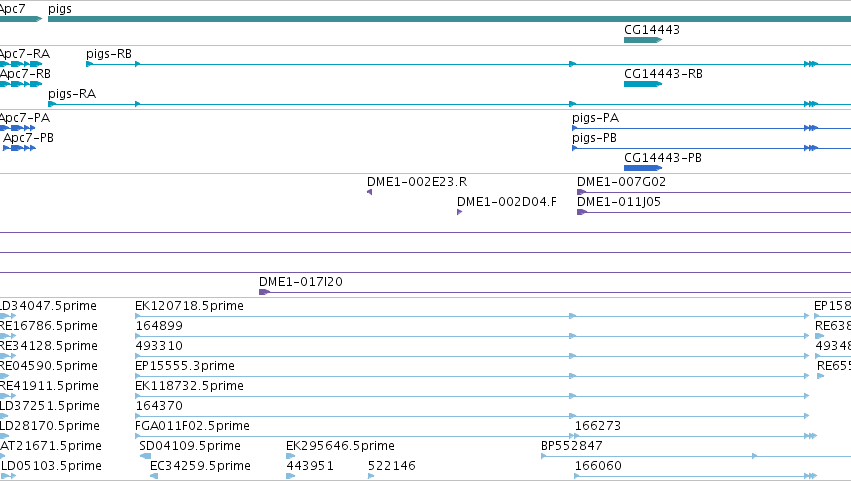
Task: Click the CG14443 gene feature bar
Action: [x=643, y=40]
